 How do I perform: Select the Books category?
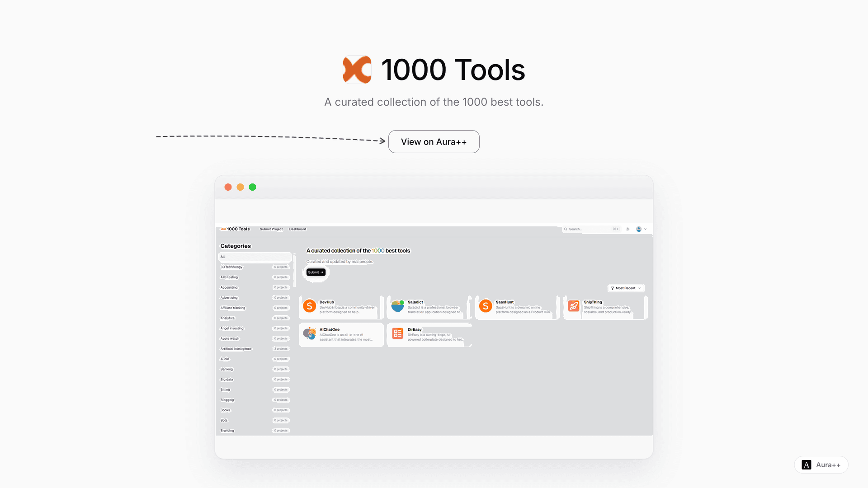coord(225,410)
